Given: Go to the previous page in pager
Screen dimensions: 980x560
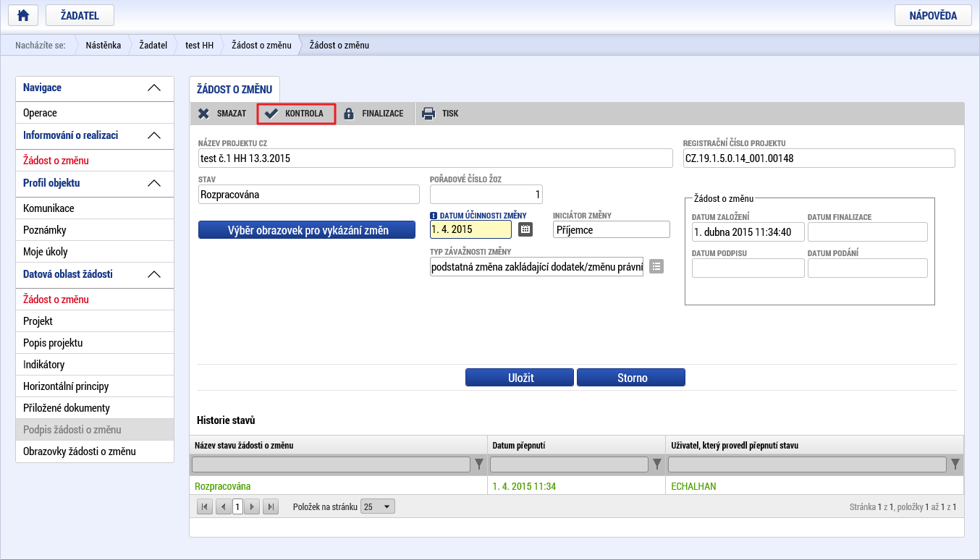Looking at the screenshot, I should (x=224, y=506).
